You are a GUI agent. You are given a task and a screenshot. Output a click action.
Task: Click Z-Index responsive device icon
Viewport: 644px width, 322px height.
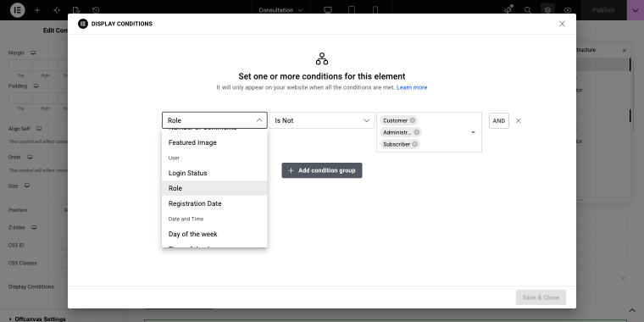(35, 228)
